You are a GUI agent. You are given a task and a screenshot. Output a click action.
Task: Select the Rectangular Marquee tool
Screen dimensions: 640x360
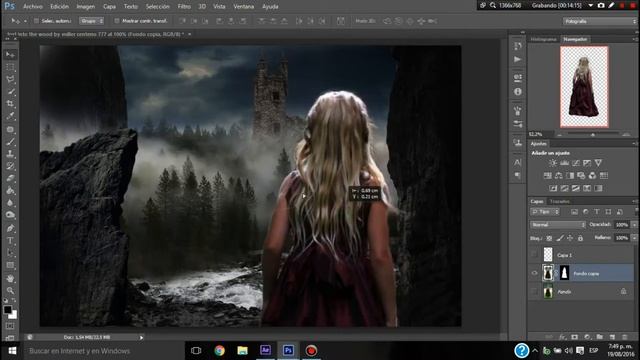pyautogui.click(x=11, y=67)
